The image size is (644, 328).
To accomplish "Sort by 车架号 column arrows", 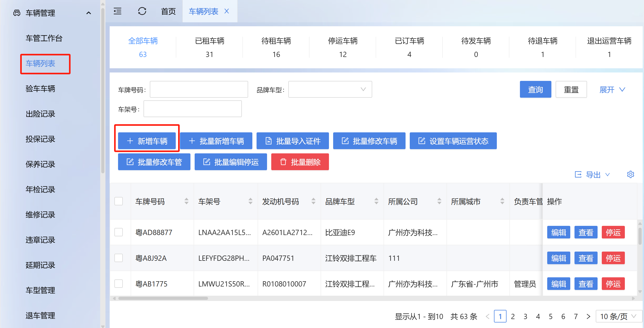I will pyautogui.click(x=250, y=201).
